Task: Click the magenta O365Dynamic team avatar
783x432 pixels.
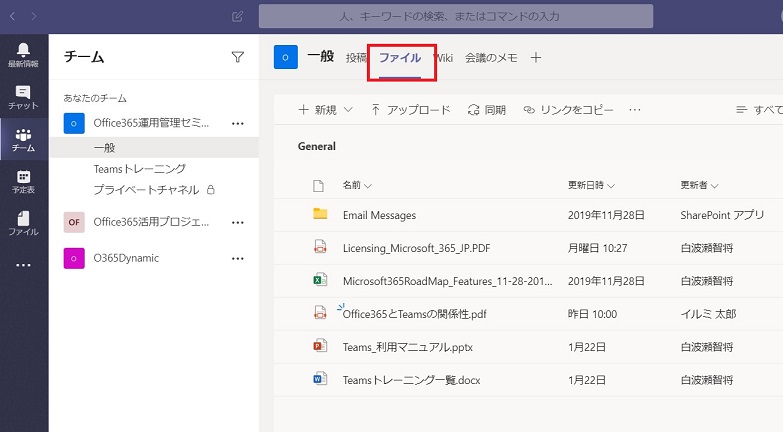Action: click(74, 258)
